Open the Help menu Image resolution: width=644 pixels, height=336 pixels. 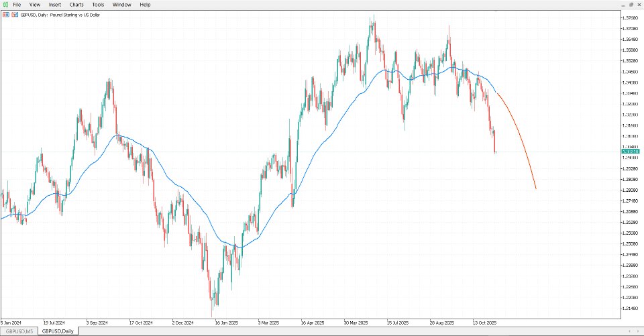pos(145,4)
